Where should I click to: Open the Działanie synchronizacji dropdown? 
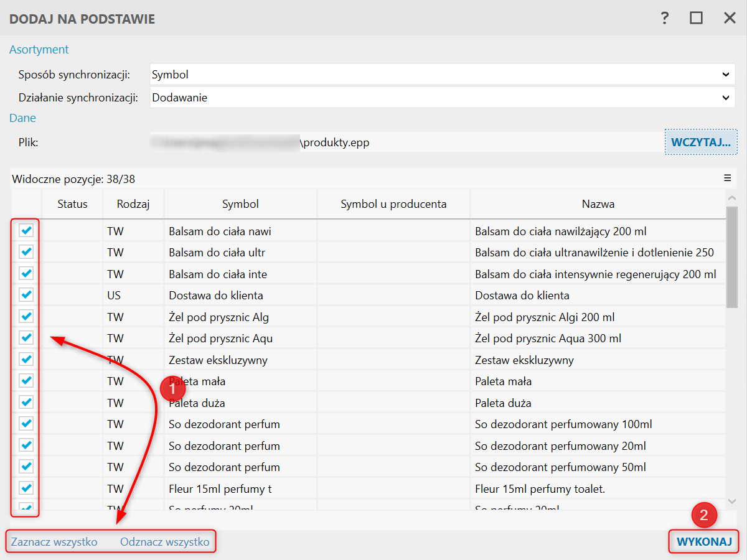(x=442, y=98)
